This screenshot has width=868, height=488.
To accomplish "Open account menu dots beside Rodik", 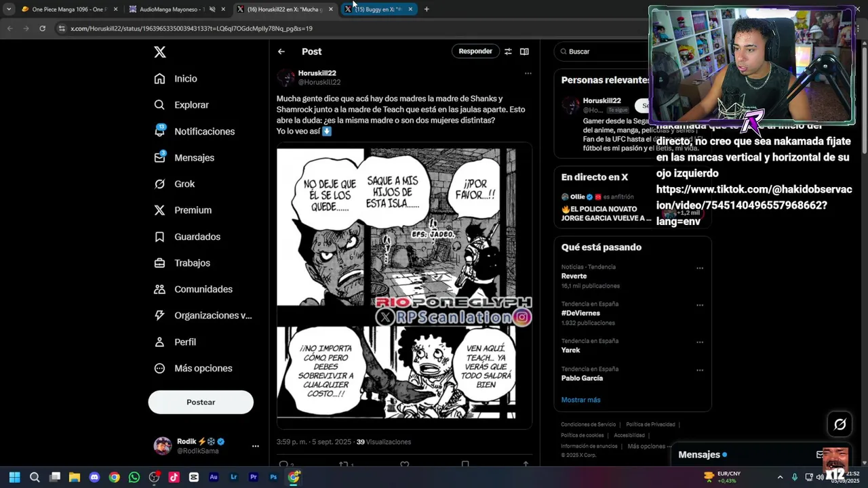I will tap(256, 446).
